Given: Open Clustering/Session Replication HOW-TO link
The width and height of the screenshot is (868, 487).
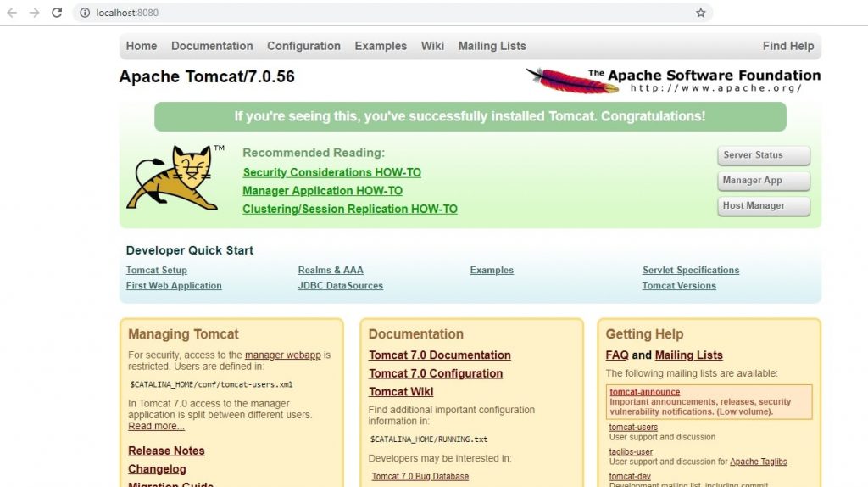Looking at the screenshot, I should (350, 209).
